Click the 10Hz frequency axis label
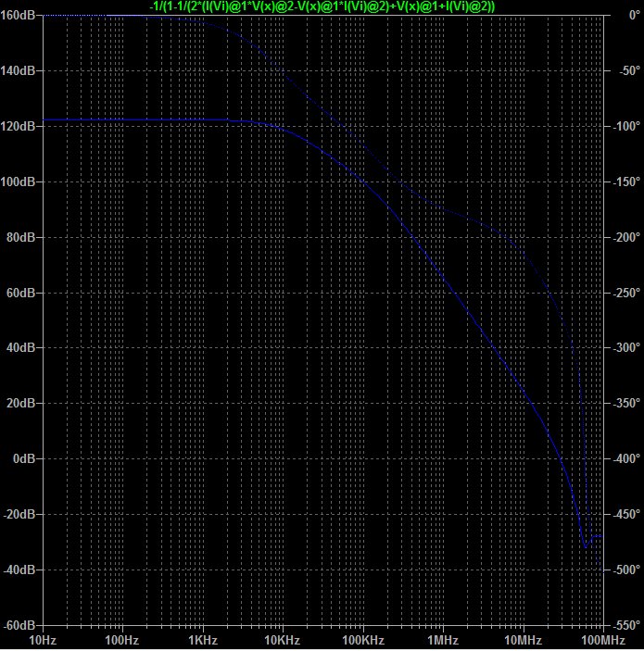Viewport: 644px width, 651px height. pos(43,640)
